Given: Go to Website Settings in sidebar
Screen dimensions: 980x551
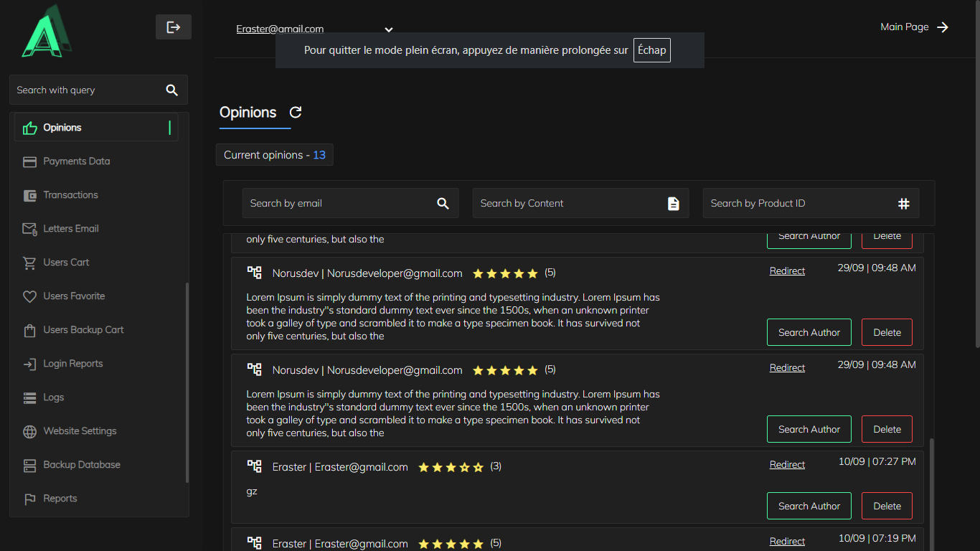Looking at the screenshot, I should [x=80, y=431].
